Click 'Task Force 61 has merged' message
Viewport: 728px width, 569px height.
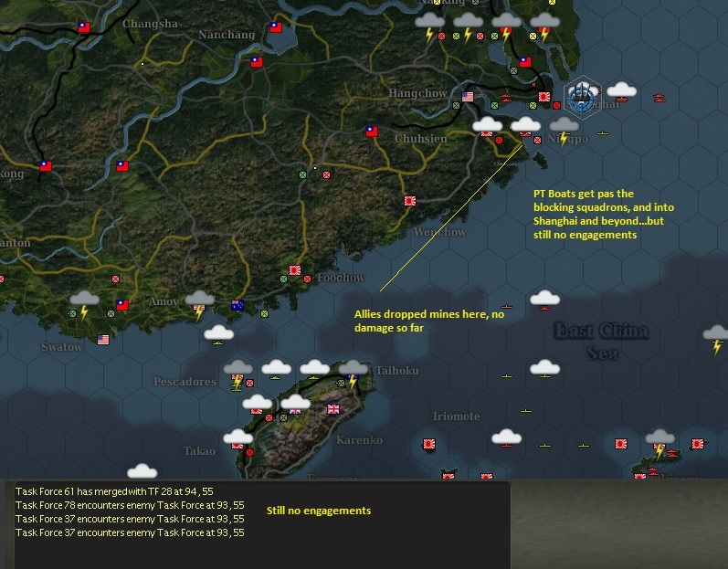point(114,491)
